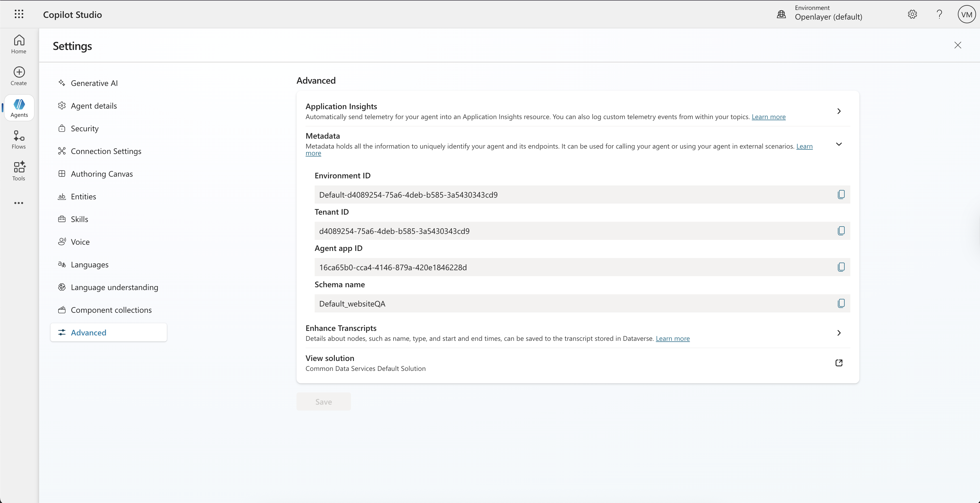Expand the Enhance Transcripts settings
The height and width of the screenshot is (503, 980).
pyautogui.click(x=839, y=333)
